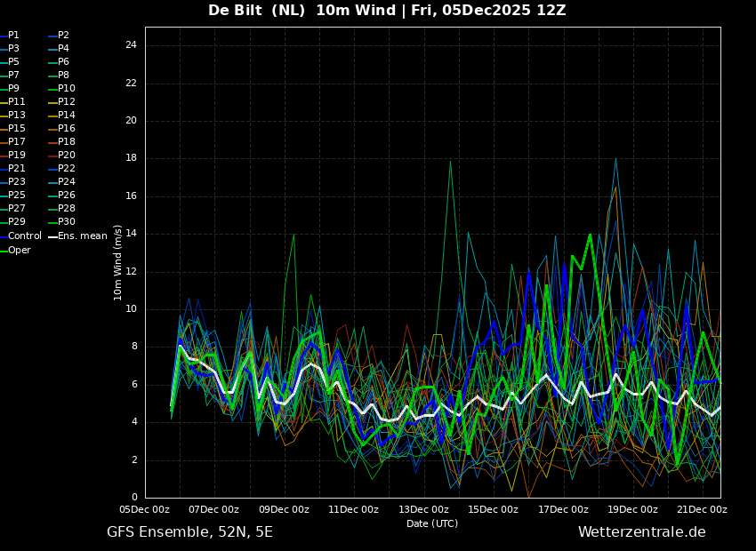Select the 13Dec 00z date tick
The height and width of the screenshot is (551, 756).
pyautogui.click(x=423, y=509)
